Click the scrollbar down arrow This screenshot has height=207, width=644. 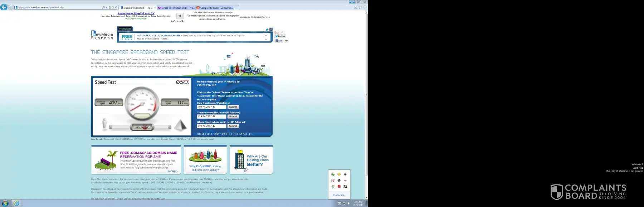pos(366,198)
